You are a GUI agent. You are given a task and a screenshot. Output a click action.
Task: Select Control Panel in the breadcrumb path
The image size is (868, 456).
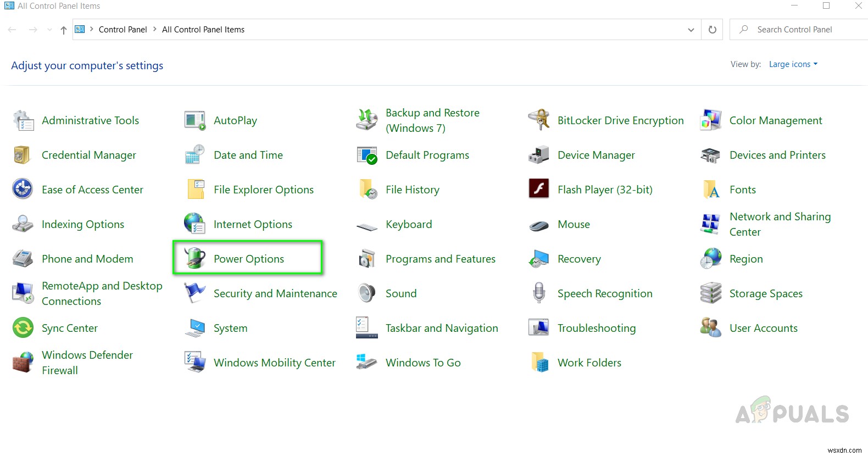pos(123,30)
